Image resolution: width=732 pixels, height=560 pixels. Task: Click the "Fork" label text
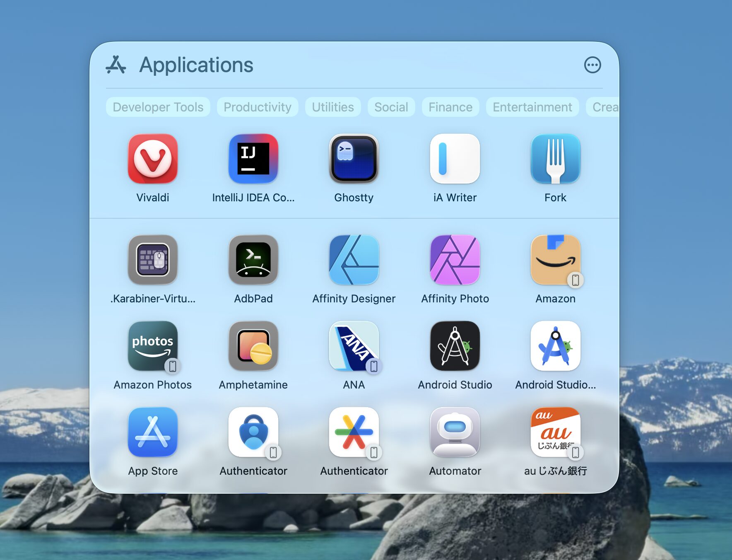(x=556, y=198)
